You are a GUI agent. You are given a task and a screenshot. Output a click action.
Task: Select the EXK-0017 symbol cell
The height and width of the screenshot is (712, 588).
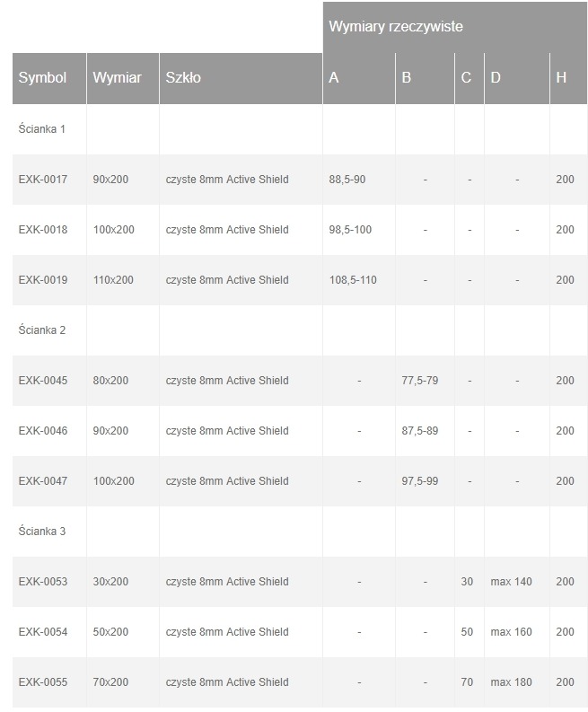coord(43,180)
